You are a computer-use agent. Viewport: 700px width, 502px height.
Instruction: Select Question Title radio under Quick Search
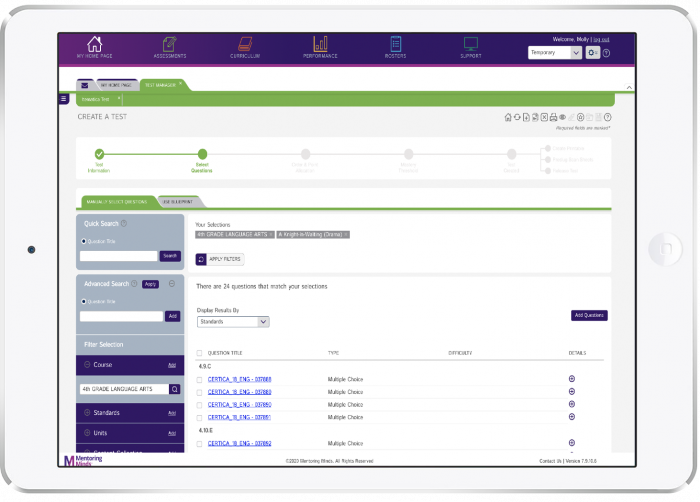pos(82,241)
